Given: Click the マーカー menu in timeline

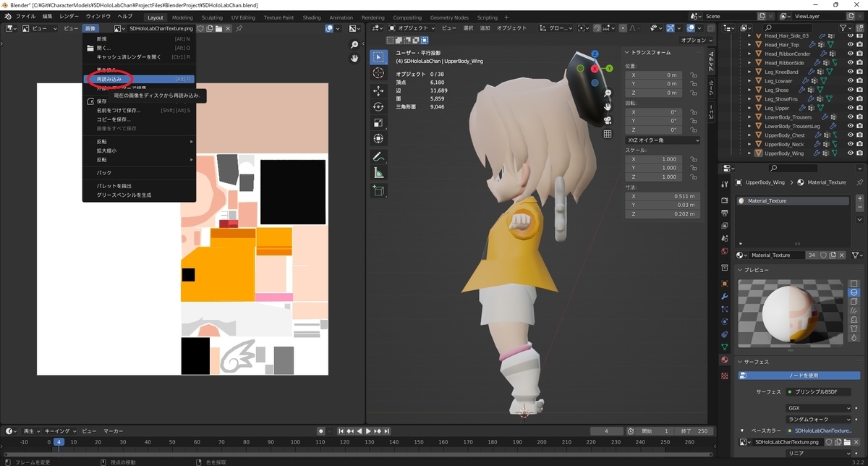Looking at the screenshot, I should [114, 431].
